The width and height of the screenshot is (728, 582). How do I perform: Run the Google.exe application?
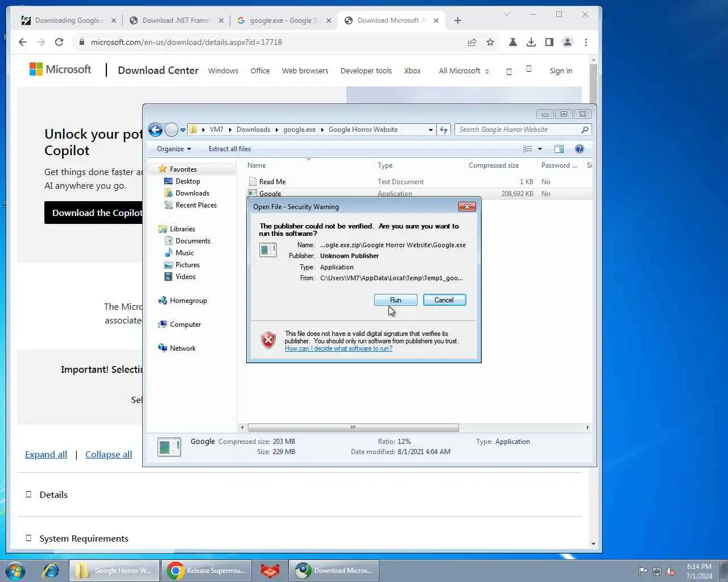tap(395, 300)
